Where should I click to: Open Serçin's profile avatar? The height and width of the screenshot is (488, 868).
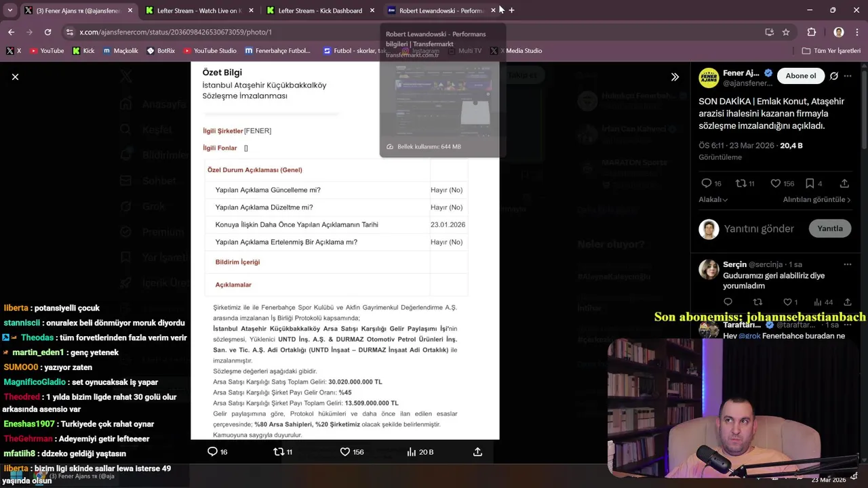tap(709, 269)
